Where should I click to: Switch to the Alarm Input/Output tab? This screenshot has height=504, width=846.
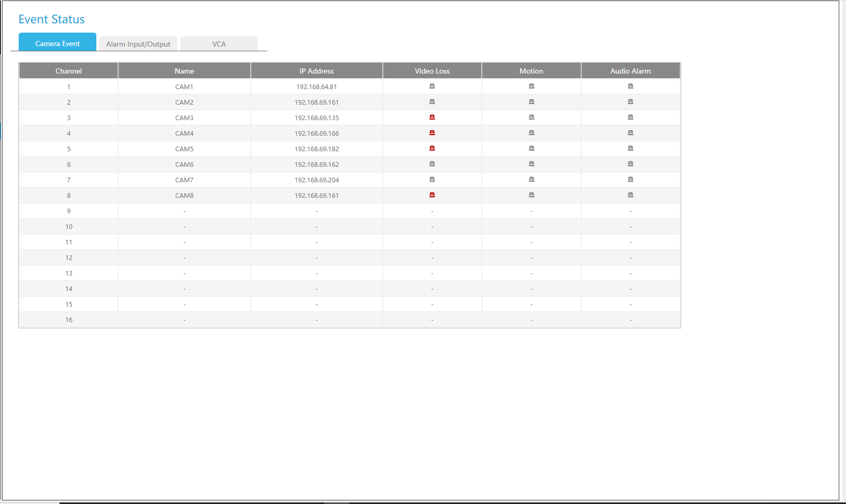(138, 44)
